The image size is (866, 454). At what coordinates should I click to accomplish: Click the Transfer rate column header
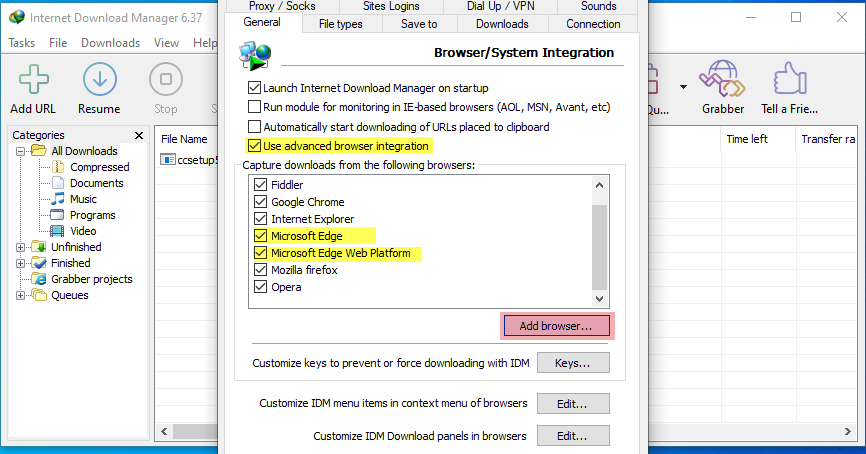827,139
